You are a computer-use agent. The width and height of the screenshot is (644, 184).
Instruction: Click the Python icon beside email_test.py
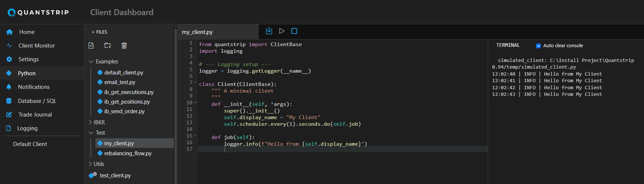pyautogui.click(x=100, y=82)
